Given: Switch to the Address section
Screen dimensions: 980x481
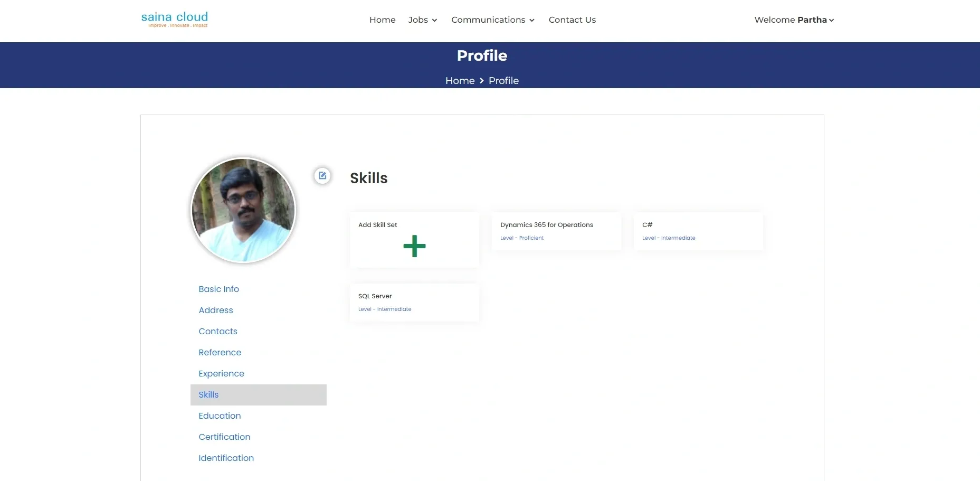Looking at the screenshot, I should coord(215,310).
